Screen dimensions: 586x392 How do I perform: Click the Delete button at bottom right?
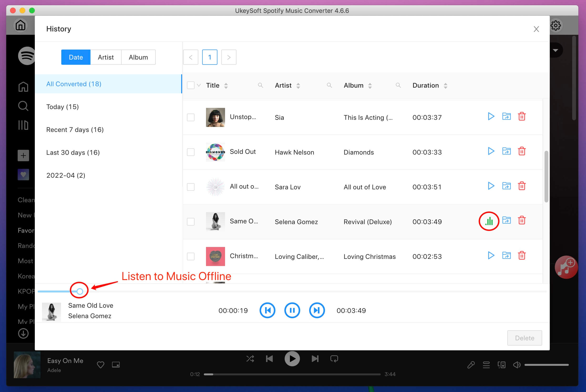[x=525, y=338]
